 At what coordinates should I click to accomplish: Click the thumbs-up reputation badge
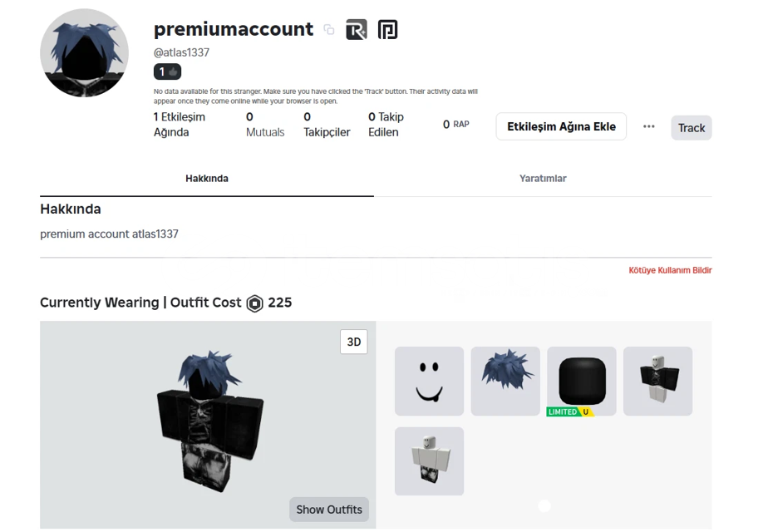coord(168,72)
